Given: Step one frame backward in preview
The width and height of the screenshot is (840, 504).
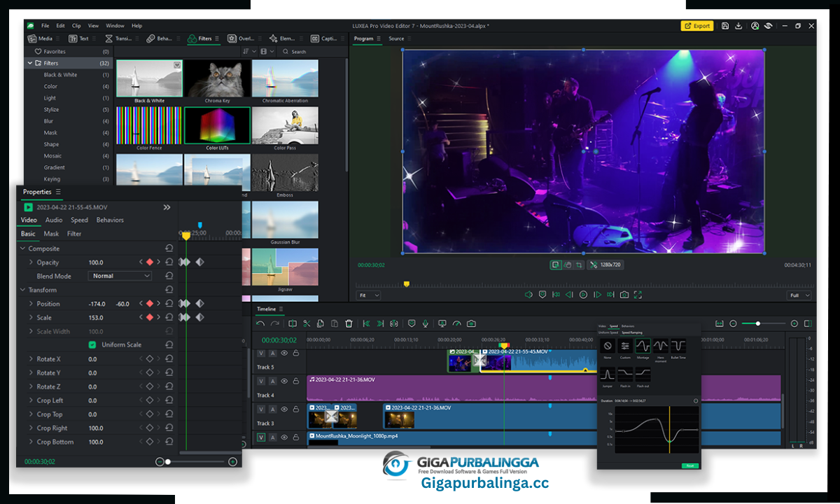Looking at the screenshot, I should tap(570, 295).
